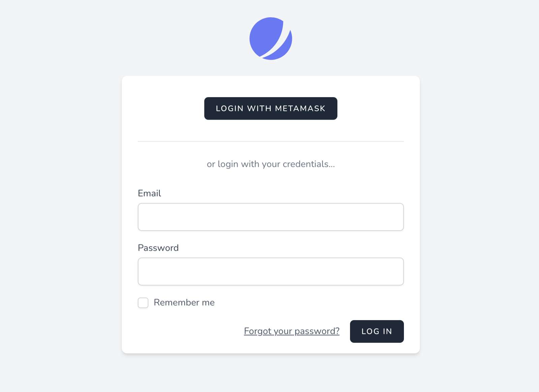Start password recovery via the forgot link
Image resolution: width=539 pixels, height=392 pixels.
point(291,331)
